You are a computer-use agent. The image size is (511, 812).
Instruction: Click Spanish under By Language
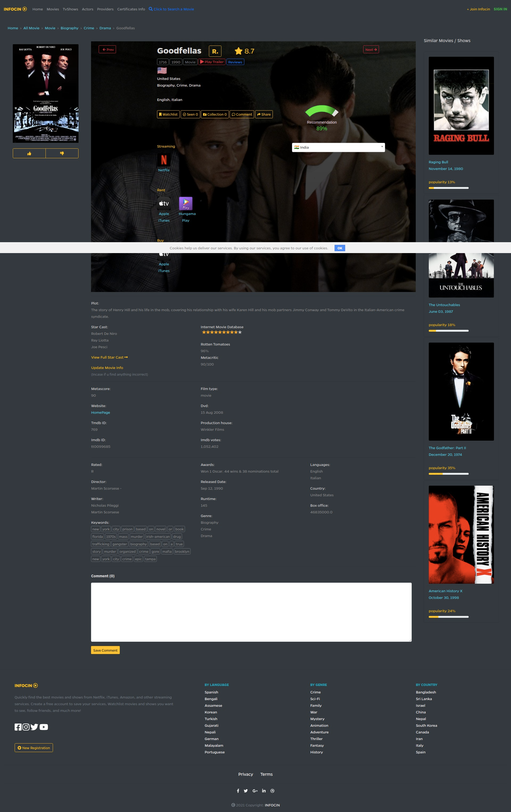pyautogui.click(x=211, y=692)
